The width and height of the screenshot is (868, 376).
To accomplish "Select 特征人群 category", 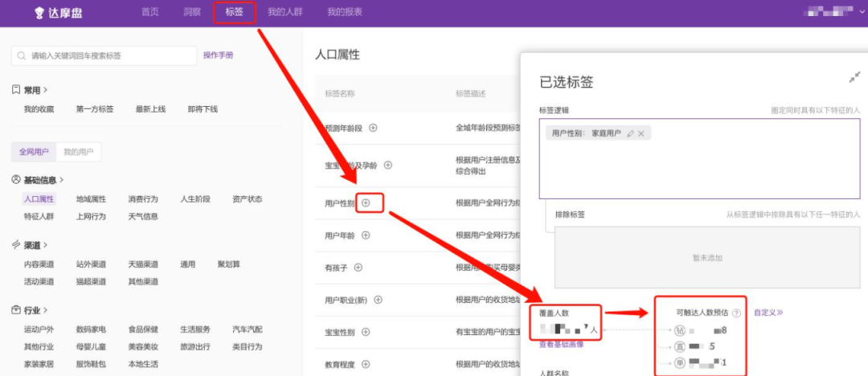I will coord(39,216).
